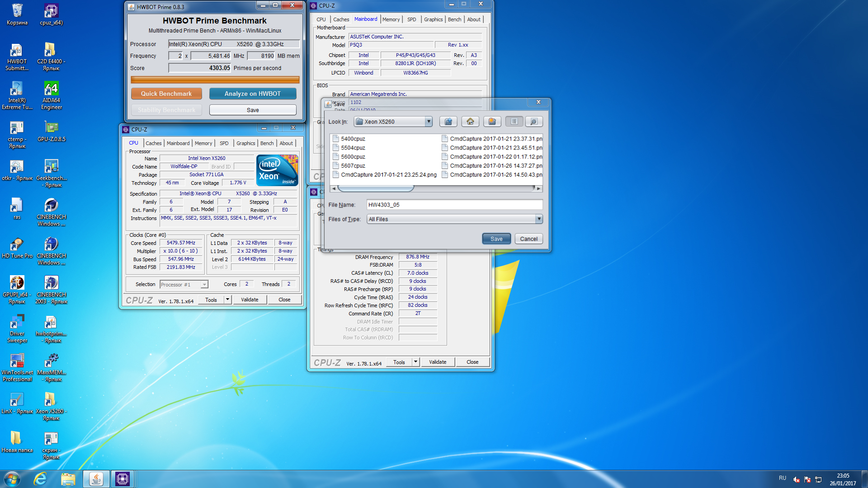The width and height of the screenshot is (868, 488).
Task: Open About tab in lower-left CPU-Z window
Action: click(286, 143)
